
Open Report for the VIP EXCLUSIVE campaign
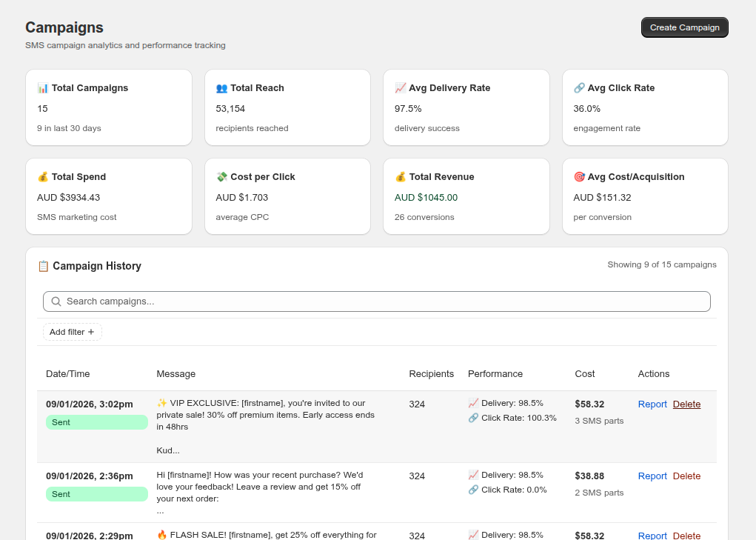click(652, 404)
